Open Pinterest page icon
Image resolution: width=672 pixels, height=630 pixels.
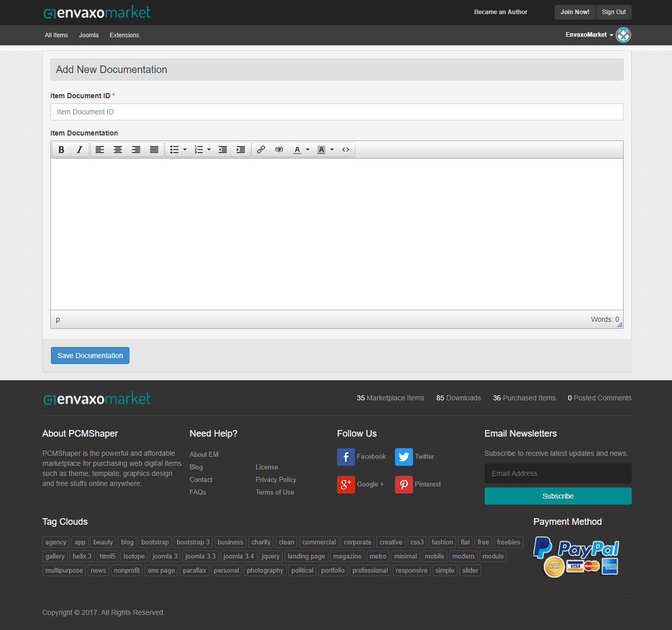(x=404, y=484)
